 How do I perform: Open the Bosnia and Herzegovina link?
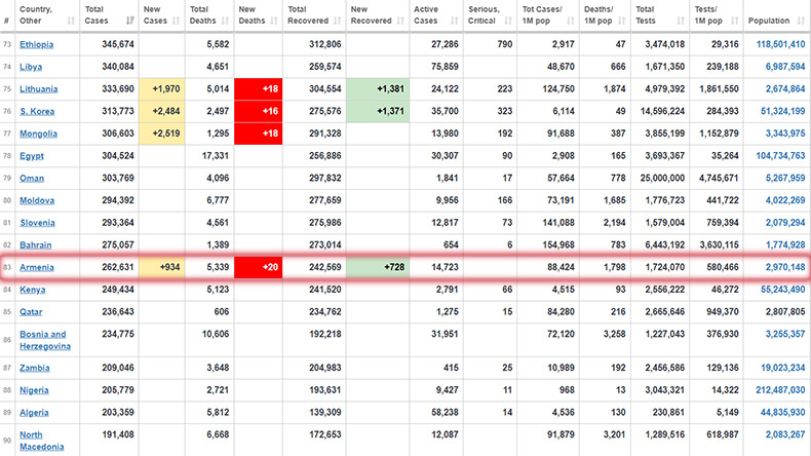click(45, 340)
